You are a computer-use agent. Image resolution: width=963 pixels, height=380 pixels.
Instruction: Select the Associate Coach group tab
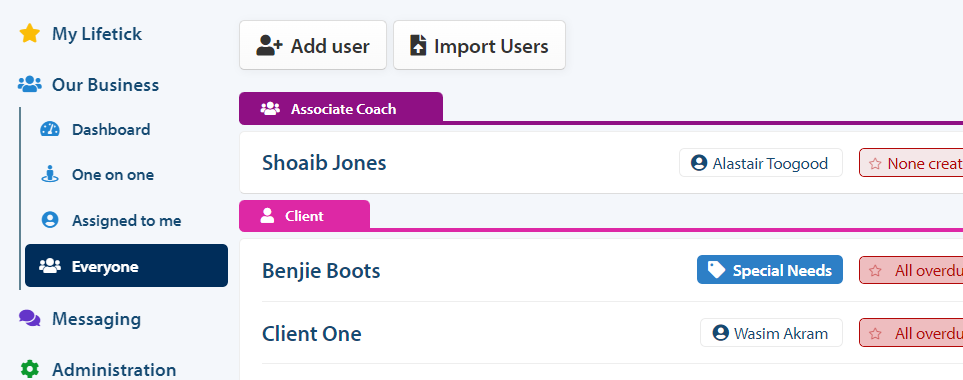pyautogui.click(x=341, y=109)
